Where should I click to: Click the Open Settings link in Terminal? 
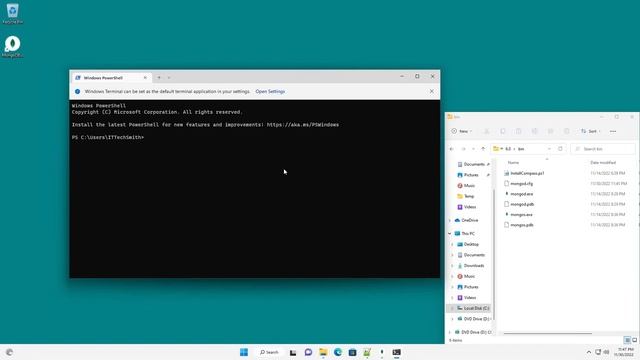pyautogui.click(x=270, y=91)
